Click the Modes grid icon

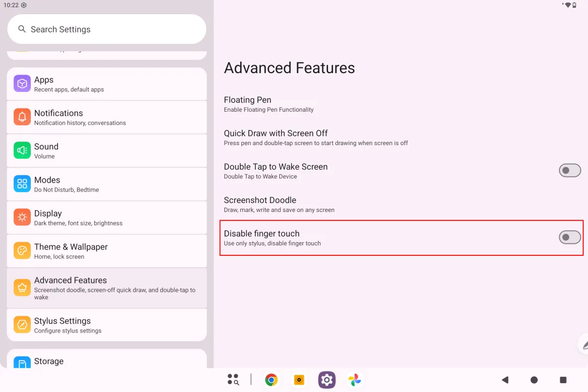(x=22, y=184)
